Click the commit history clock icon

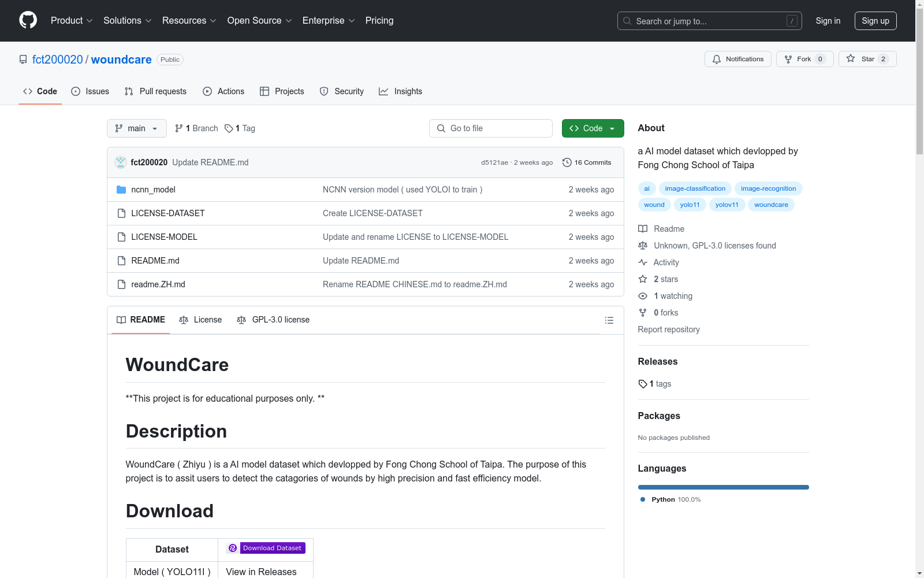pos(567,162)
